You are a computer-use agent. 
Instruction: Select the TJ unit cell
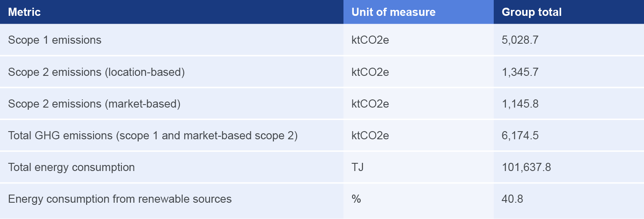click(x=357, y=167)
